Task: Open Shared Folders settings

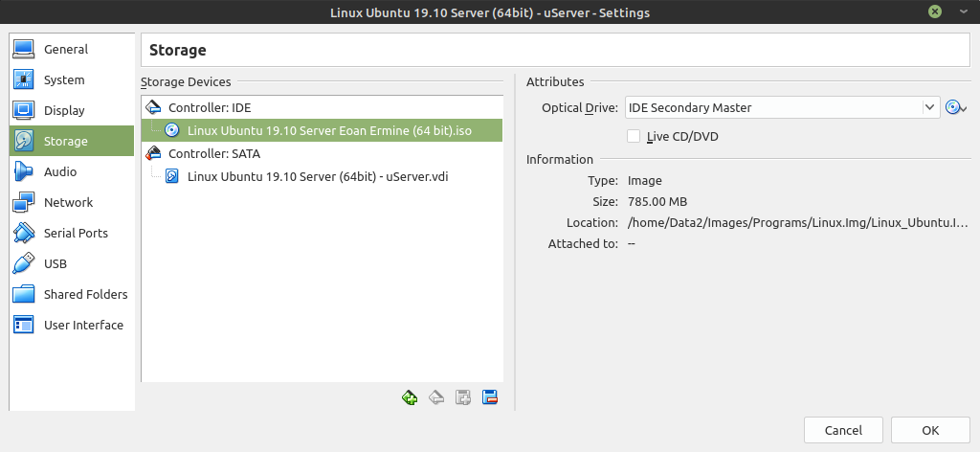Action: click(x=71, y=294)
